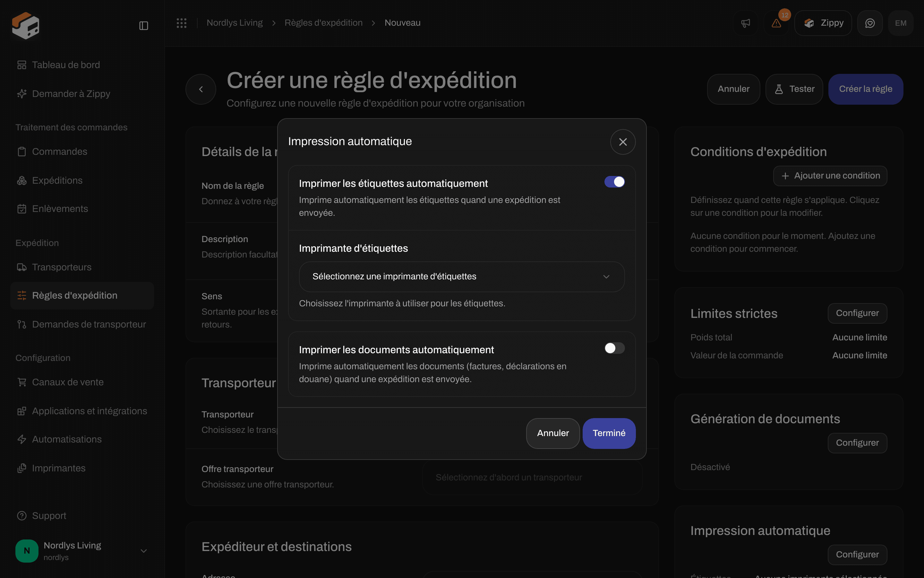Open the Zippy assistant button
The image size is (924, 578).
coord(823,23)
